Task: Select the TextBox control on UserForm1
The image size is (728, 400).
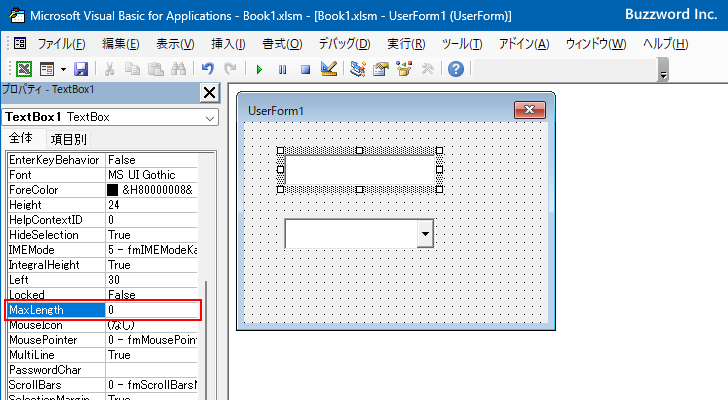Action: 360,170
